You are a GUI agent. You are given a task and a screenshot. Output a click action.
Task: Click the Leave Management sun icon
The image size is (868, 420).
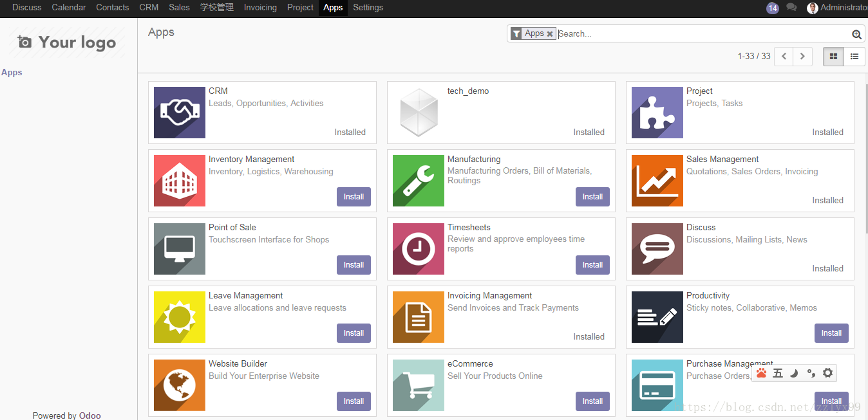tap(180, 317)
